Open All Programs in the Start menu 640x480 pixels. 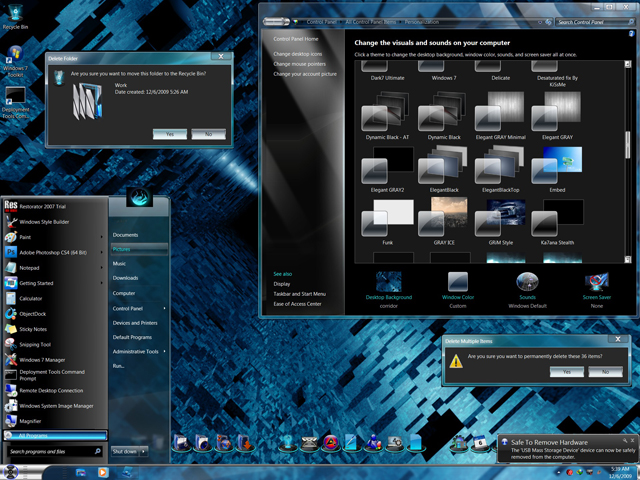point(56,436)
